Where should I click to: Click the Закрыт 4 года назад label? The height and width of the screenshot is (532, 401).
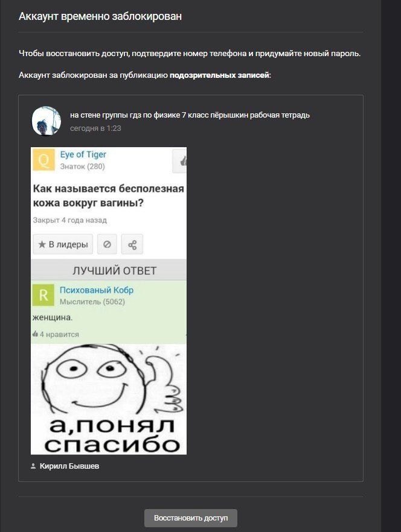coord(69,220)
